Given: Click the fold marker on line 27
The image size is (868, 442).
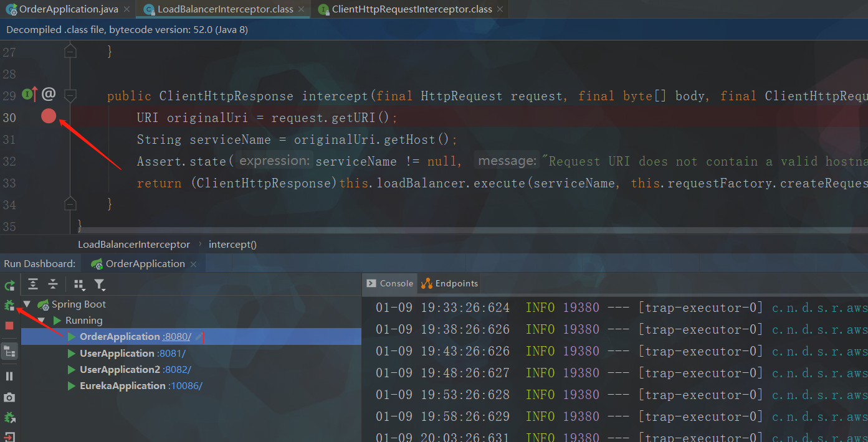Looking at the screenshot, I should coord(70,50).
